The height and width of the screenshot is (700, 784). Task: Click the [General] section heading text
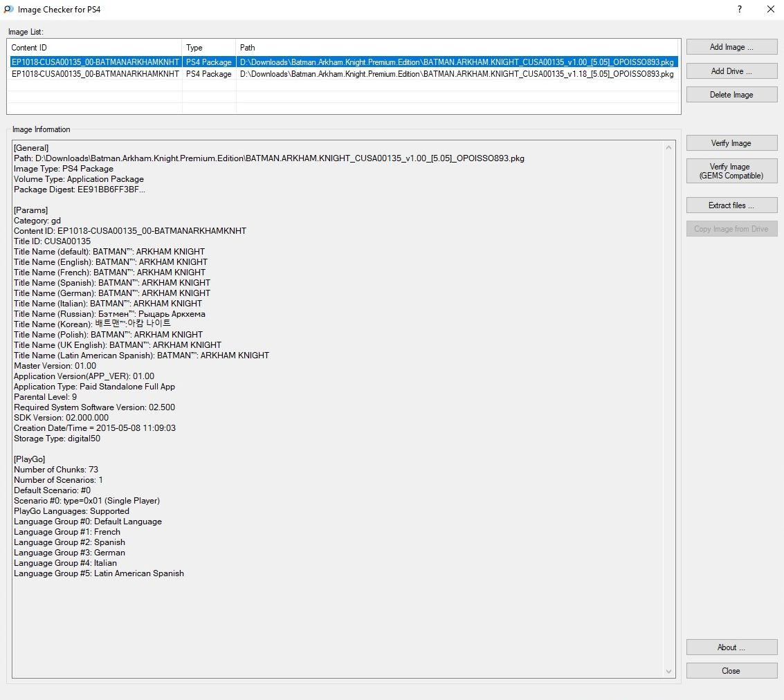tap(31, 148)
